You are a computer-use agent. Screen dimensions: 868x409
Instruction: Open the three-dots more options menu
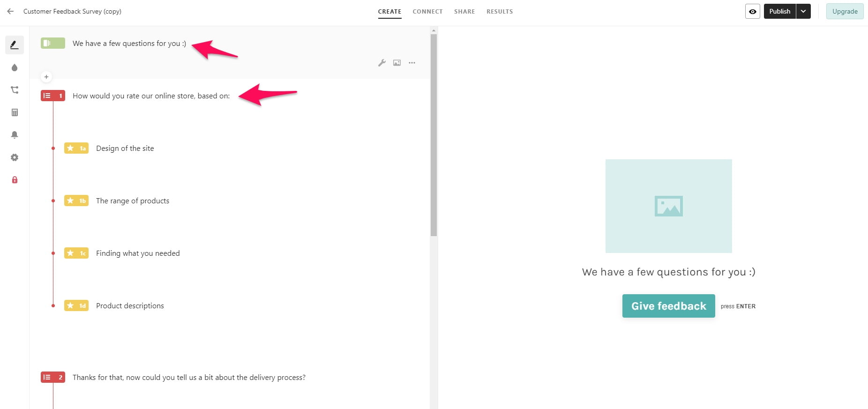(x=412, y=63)
